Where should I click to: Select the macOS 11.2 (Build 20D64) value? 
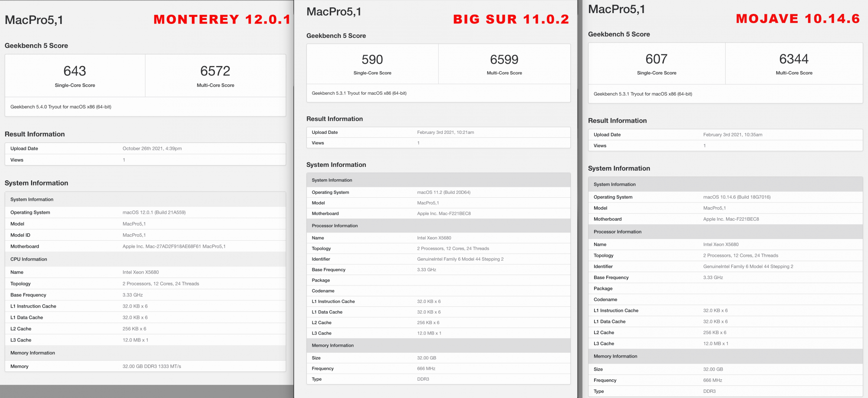coord(444,192)
